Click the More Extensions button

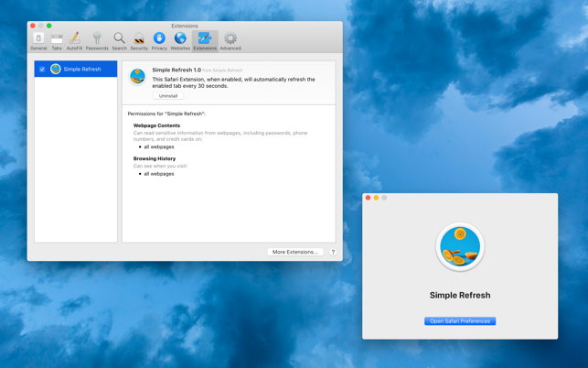[x=295, y=252]
